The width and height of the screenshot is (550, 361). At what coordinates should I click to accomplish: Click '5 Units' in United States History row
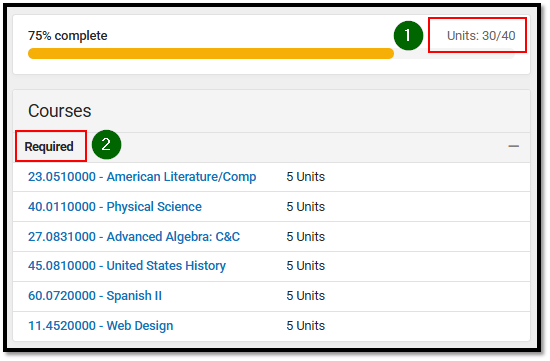(306, 266)
